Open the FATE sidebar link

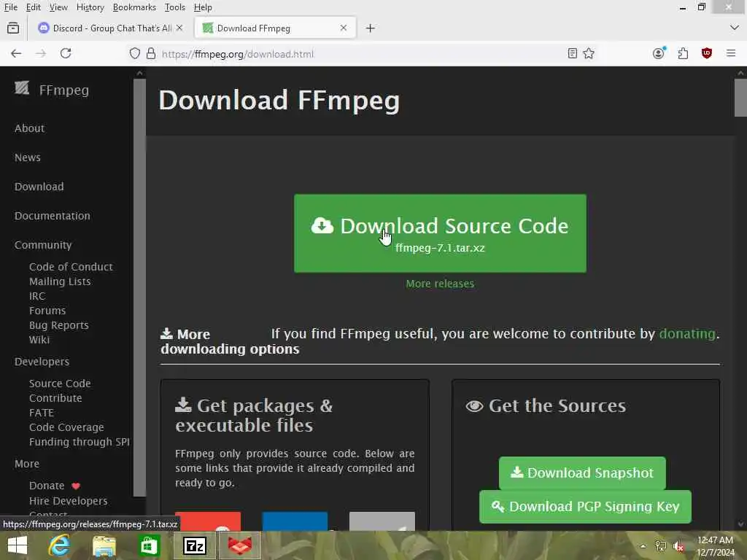(42, 413)
